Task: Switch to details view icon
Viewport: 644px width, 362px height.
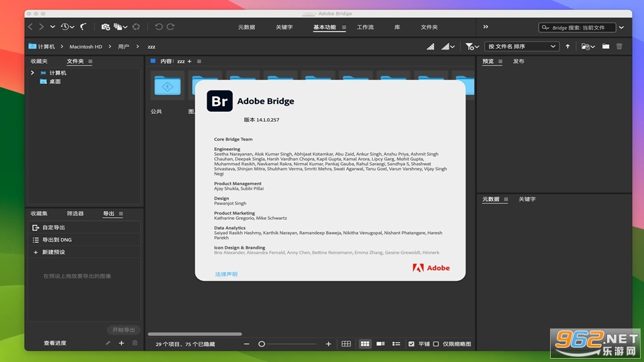Action: click(381, 344)
